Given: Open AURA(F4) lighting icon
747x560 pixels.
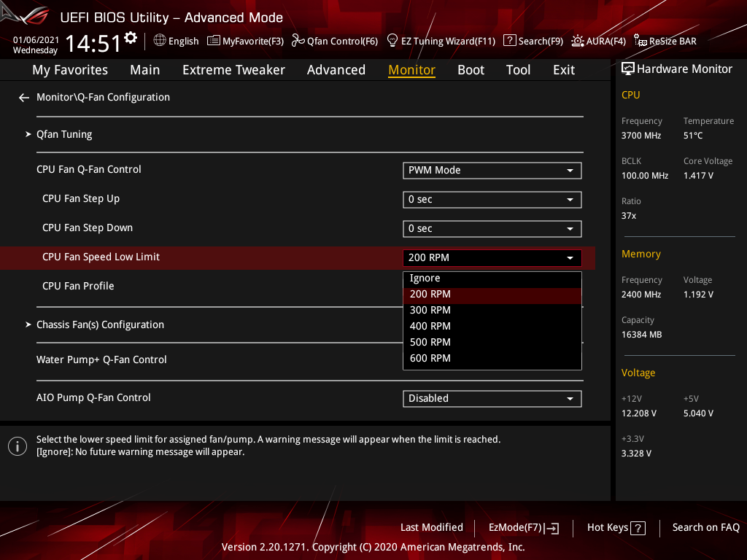Looking at the screenshot, I should (578, 41).
